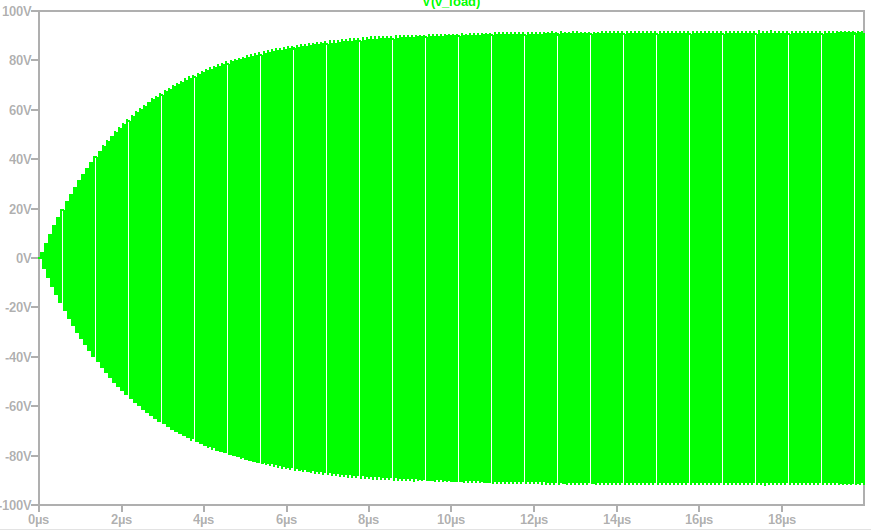Select the 12µs tick on the time axis

tap(534, 520)
